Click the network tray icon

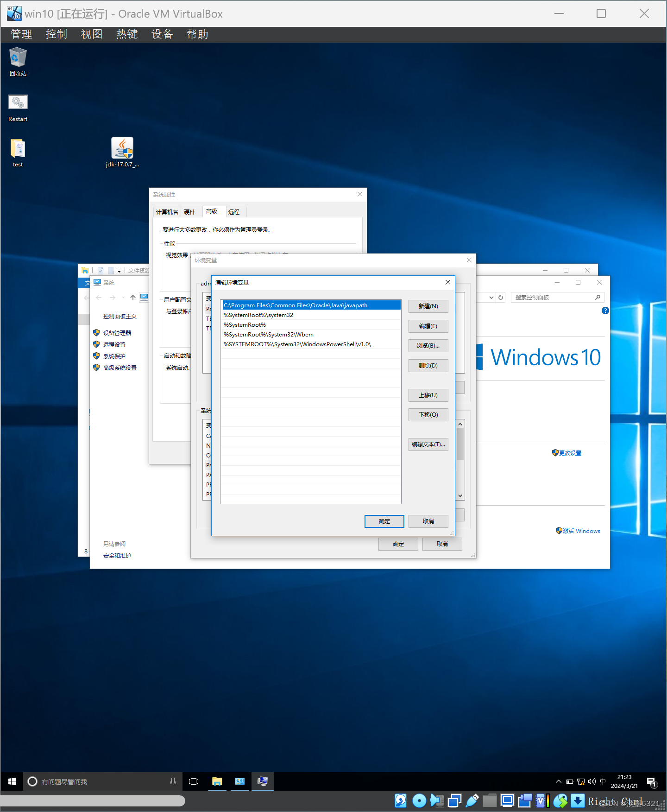coord(581,781)
